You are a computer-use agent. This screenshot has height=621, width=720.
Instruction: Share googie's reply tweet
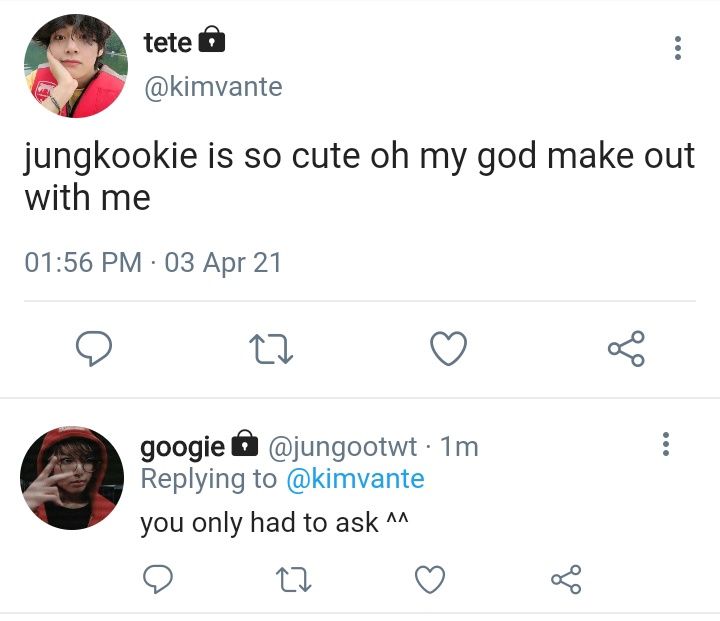click(x=566, y=579)
